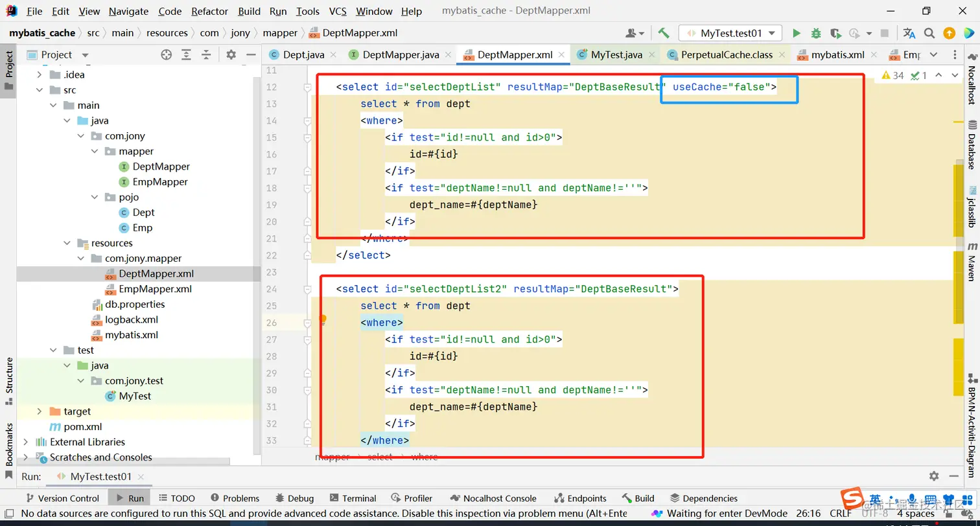Expand the .idea folder arrow

click(40, 74)
